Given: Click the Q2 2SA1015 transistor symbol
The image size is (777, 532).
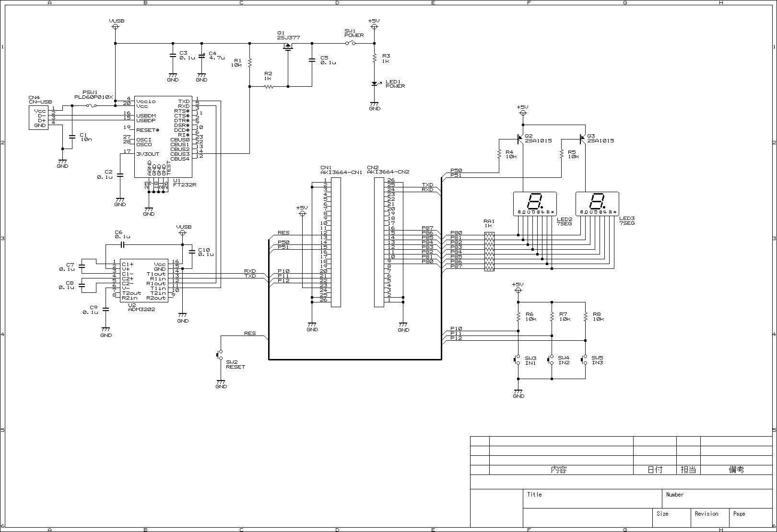Looking at the screenshot, I should pos(520,139).
